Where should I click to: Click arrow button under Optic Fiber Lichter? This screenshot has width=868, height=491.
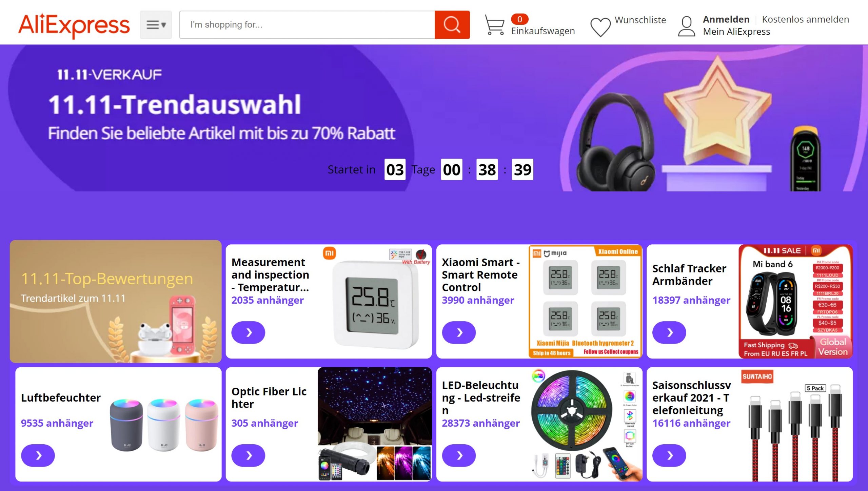pyautogui.click(x=248, y=455)
